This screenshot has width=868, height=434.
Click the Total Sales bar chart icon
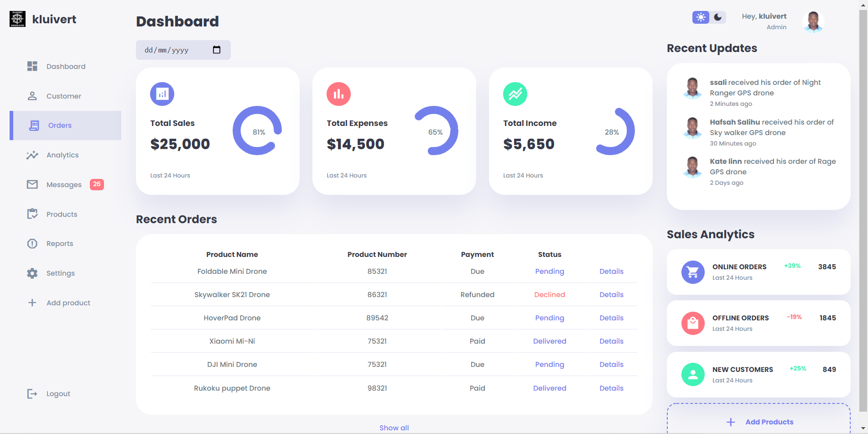(x=162, y=94)
